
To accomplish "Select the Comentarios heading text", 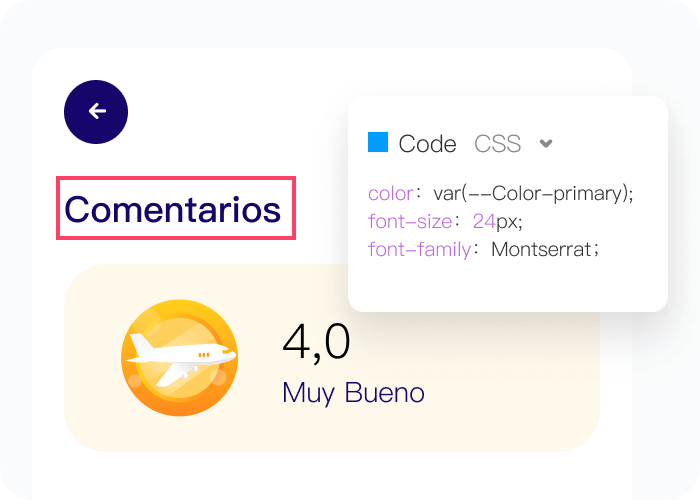I will 173,209.
